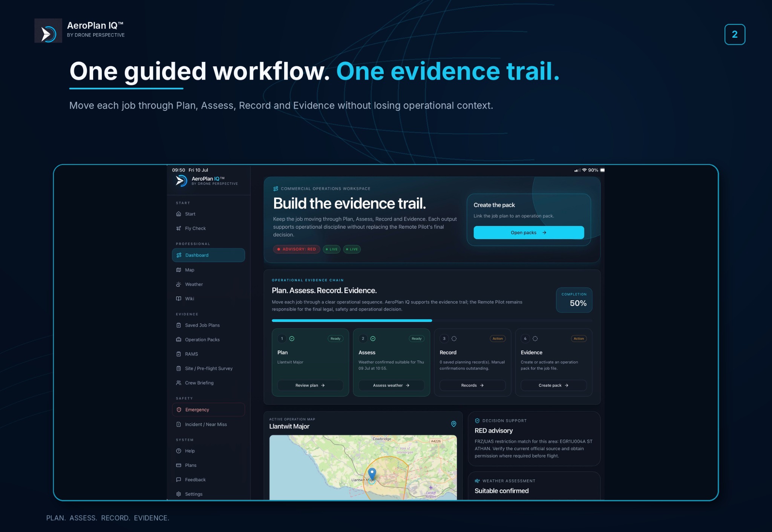Click the 'Suitable confirmed' text
The height and width of the screenshot is (532, 772).
tap(501, 491)
